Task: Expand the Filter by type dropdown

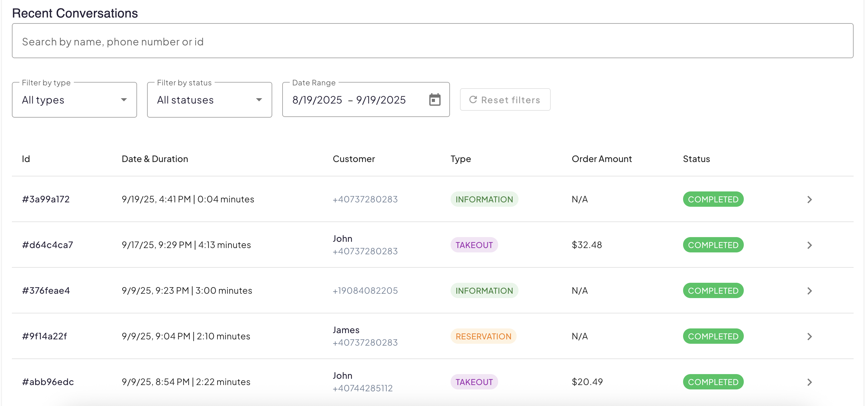Action: pyautogui.click(x=74, y=100)
